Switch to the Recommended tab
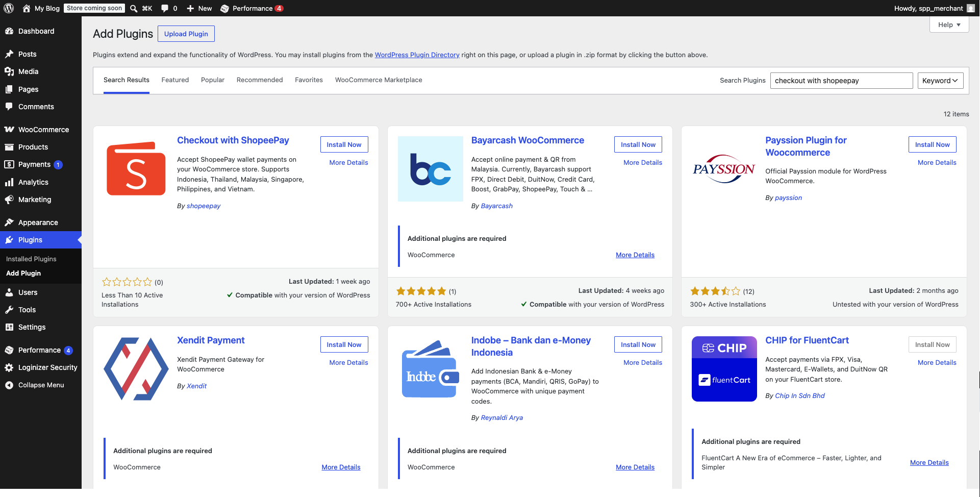Screen dimensions: 980x497 click(x=260, y=80)
